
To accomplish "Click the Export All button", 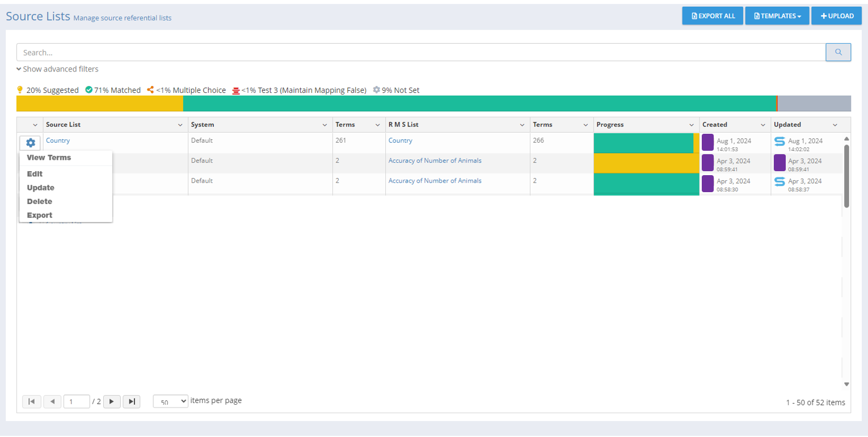I will [713, 16].
